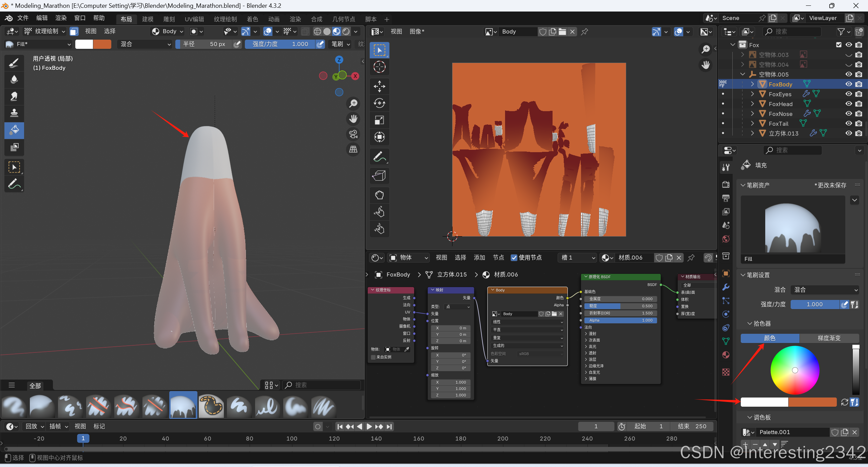Hide FoxTail with its eye icon

pyautogui.click(x=848, y=123)
